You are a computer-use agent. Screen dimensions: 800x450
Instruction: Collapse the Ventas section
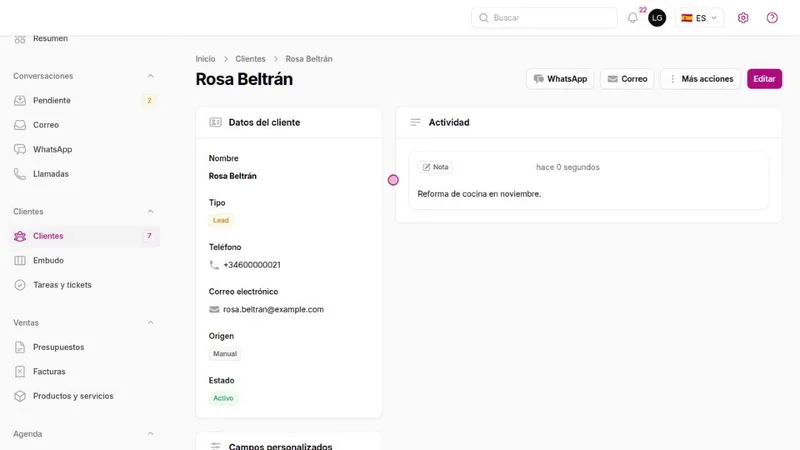click(x=151, y=323)
